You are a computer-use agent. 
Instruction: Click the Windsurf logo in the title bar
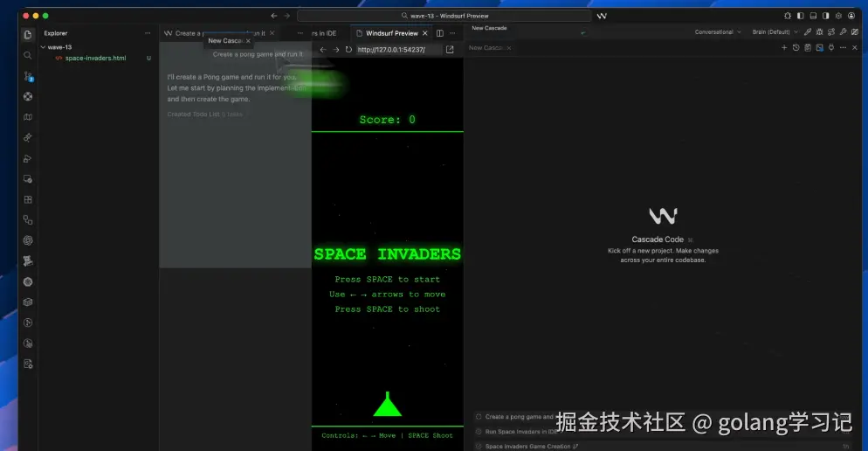tap(602, 16)
